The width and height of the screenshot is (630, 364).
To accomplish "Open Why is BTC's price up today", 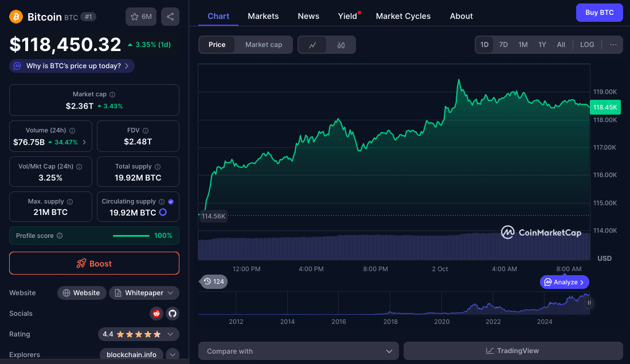I will (72, 66).
